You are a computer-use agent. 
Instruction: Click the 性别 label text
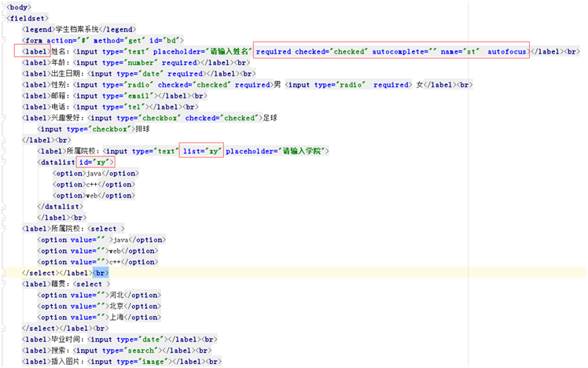pyautogui.click(x=58, y=85)
